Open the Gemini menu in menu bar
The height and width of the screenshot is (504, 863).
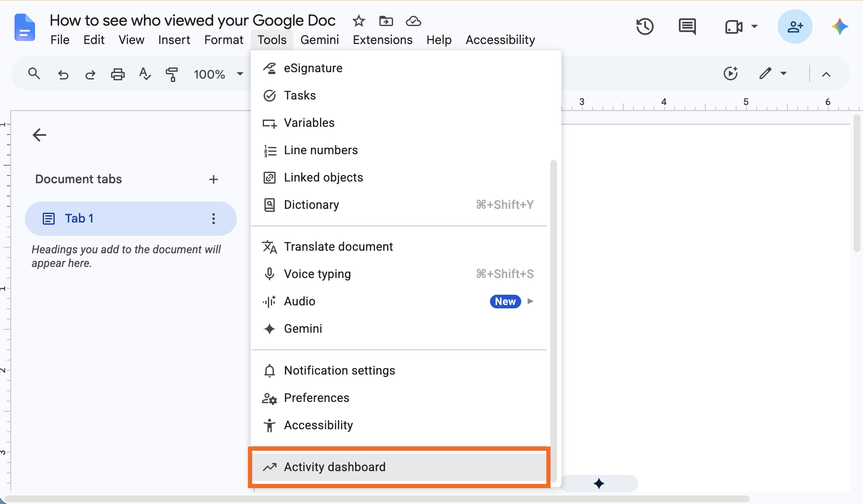pyautogui.click(x=320, y=40)
